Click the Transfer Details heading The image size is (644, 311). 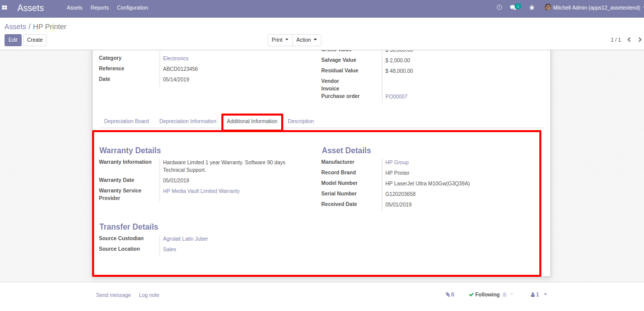[x=129, y=227]
